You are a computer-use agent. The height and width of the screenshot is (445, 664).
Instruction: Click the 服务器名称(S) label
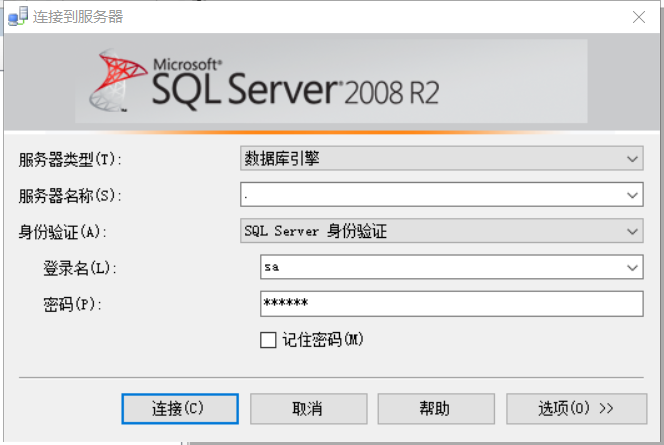70,196
